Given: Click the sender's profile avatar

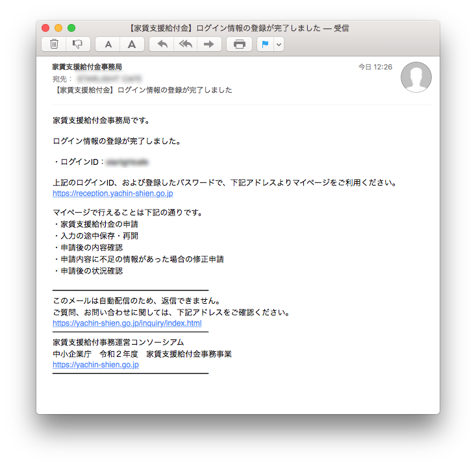Looking at the screenshot, I should [x=416, y=77].
